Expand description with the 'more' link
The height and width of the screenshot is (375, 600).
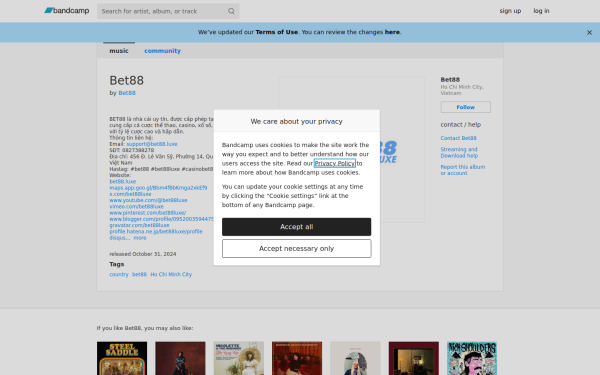click(140, 238)
